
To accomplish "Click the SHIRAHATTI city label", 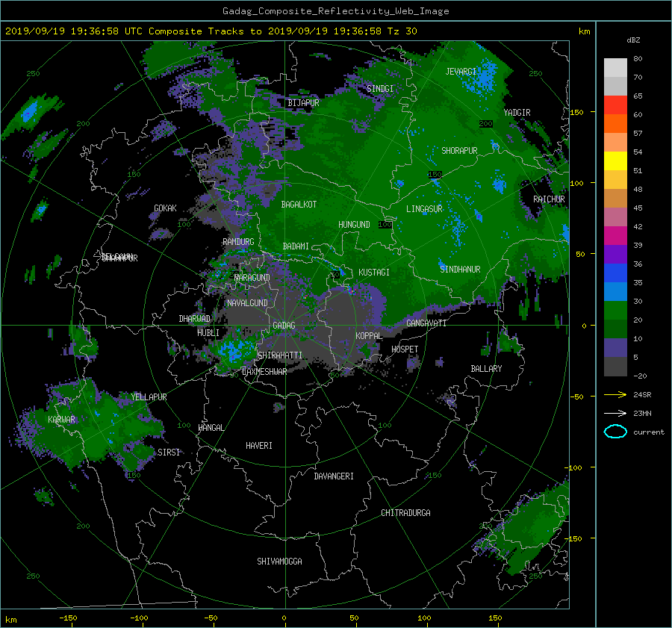I will pyautogui.click(x=280, y=355).
